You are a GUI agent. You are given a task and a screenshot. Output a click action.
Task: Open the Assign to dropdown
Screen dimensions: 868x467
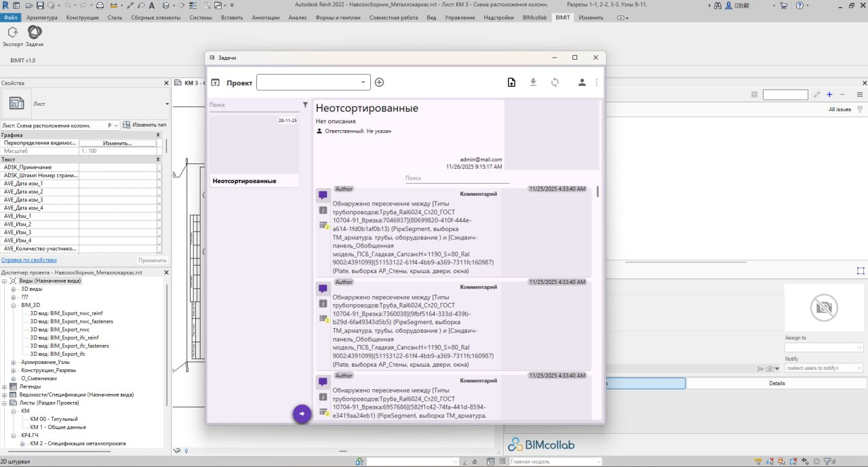(x=823, y=347)
